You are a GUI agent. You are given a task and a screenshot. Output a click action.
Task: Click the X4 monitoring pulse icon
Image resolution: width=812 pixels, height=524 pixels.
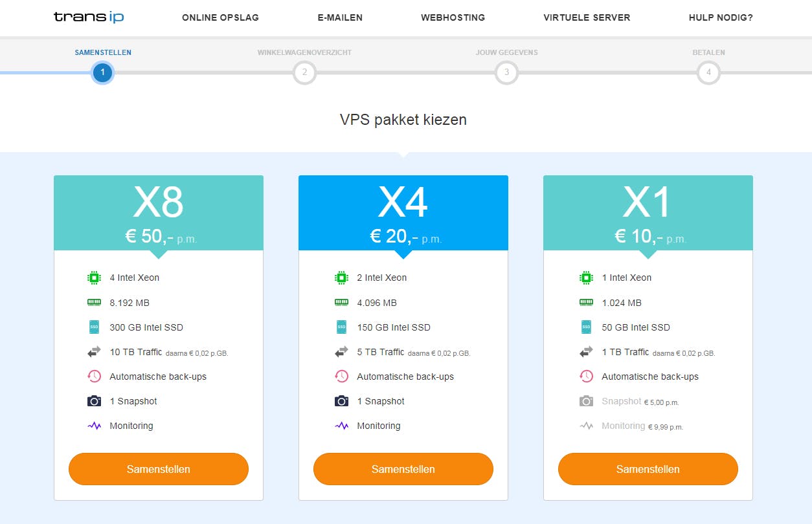click(x=341, y=426)
